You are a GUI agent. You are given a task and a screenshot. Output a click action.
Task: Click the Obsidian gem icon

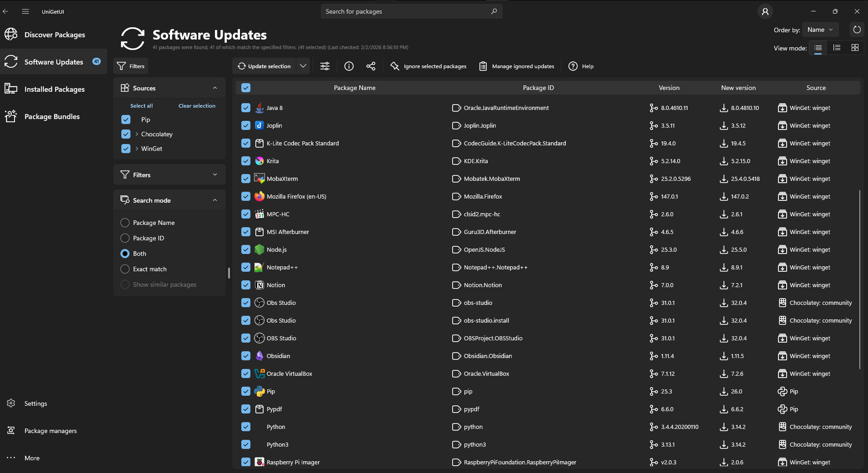[x=259, y=356]
